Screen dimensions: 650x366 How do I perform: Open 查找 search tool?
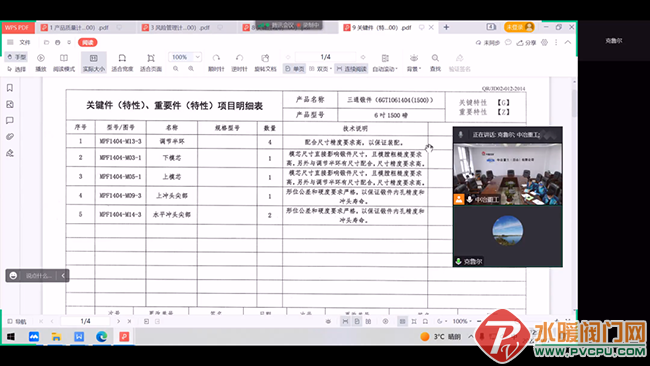click(x=435, y=62)
